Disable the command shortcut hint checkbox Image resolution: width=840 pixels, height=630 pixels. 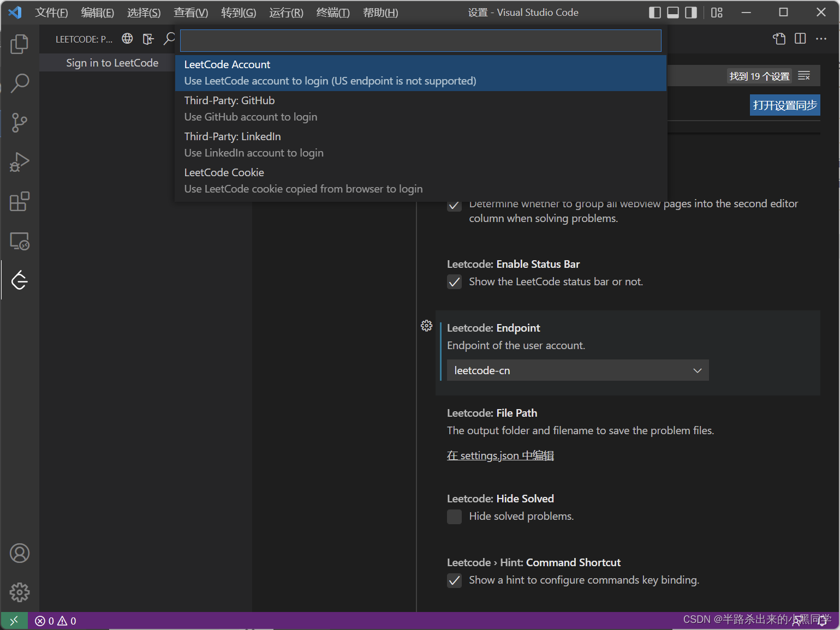[454, 580]
